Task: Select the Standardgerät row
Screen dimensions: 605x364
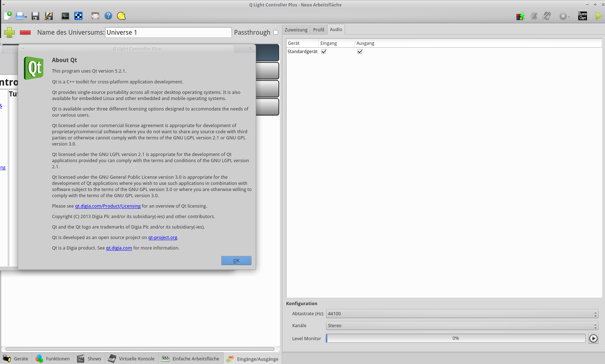Action: (444, 52)
